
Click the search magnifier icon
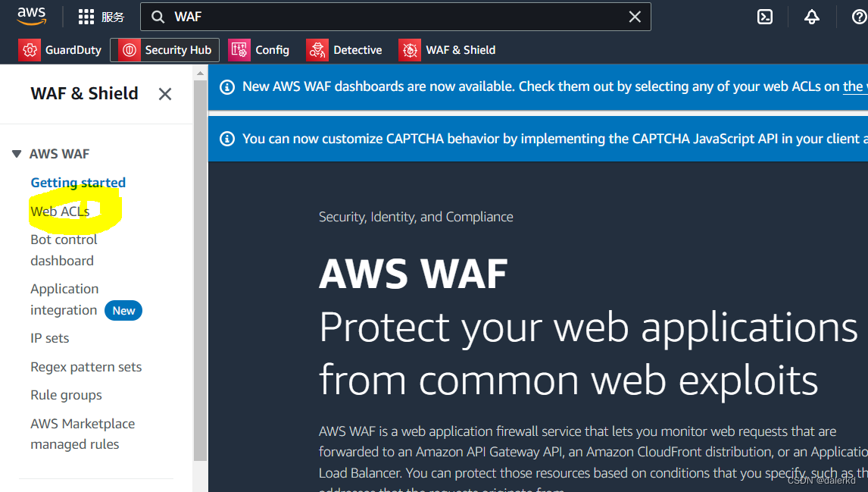coord(158,17)
